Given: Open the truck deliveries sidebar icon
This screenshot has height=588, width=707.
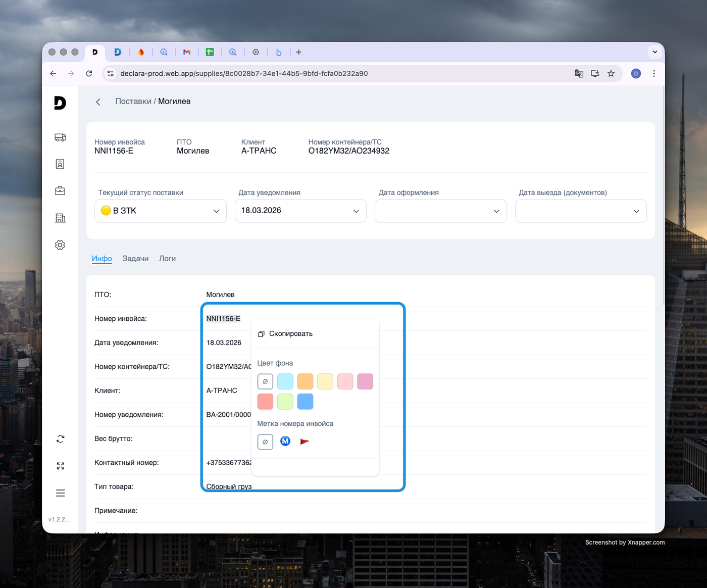Looking at the screenshot, I should point(60,137).
